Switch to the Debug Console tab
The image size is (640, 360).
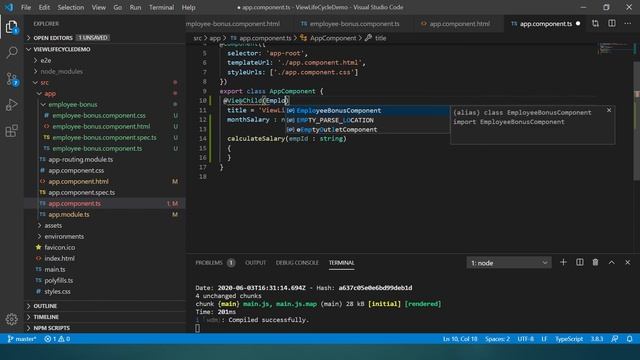[x=297, y=263]
